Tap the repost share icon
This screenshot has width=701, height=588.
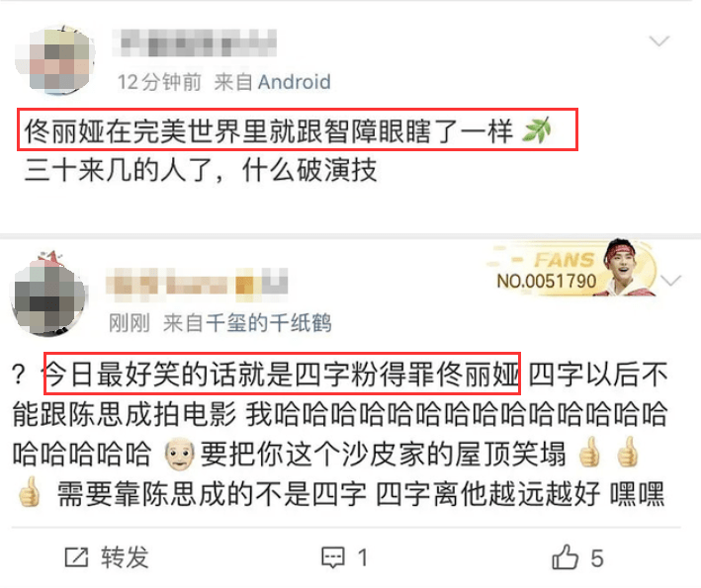point(76,557)
